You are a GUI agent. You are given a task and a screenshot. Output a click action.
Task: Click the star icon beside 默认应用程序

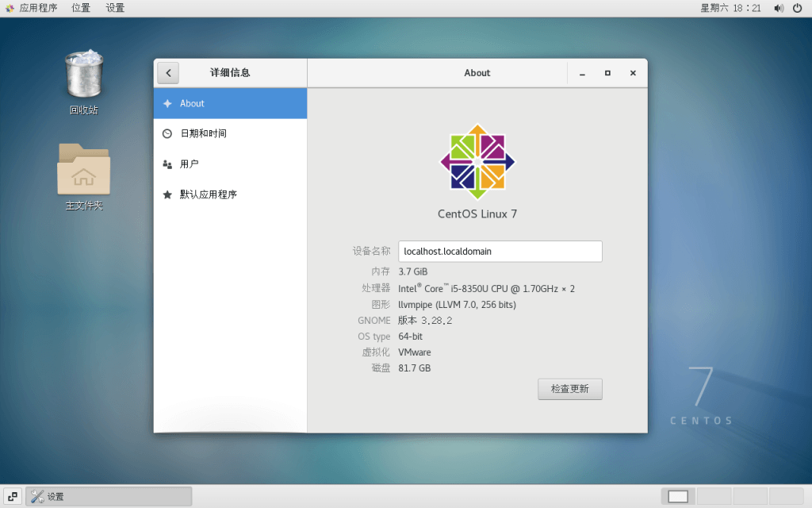pyautogui.click(x=167, y=195)
